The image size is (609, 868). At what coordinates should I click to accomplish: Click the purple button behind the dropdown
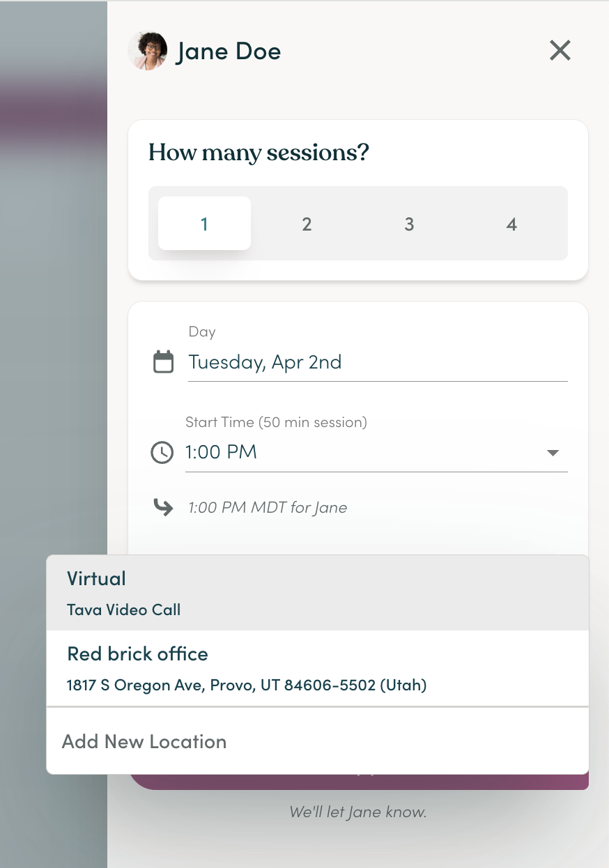[x=359, y=782]
